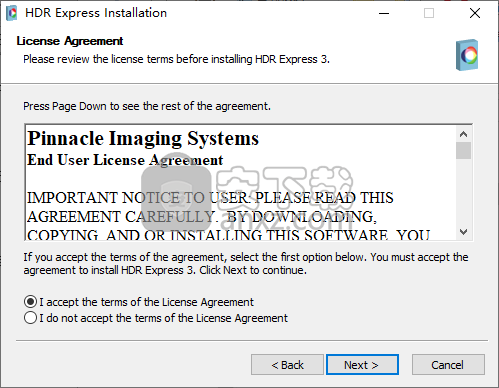Cancel the HDR Express installation
Image resolution: width=499 pixels, height=388 pixels.
448,365
